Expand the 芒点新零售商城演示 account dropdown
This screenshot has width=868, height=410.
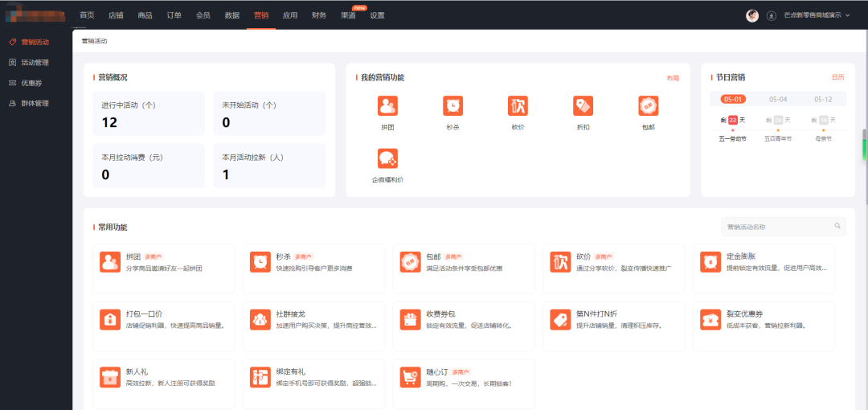[817, 15]
